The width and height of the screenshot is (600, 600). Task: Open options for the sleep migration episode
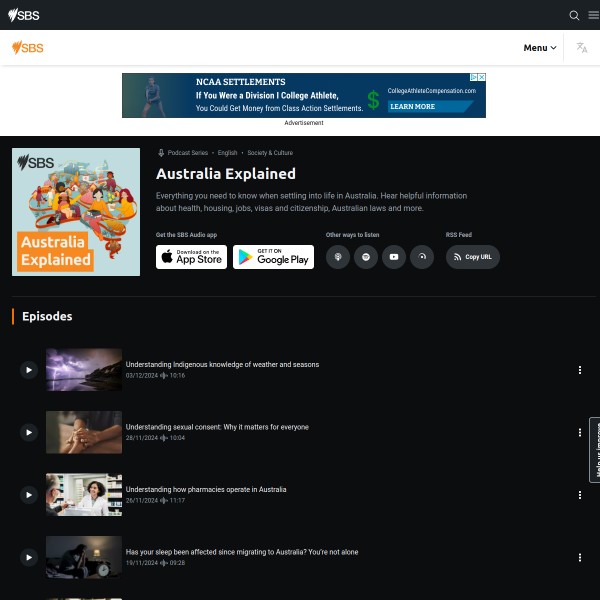click(579, 557)
